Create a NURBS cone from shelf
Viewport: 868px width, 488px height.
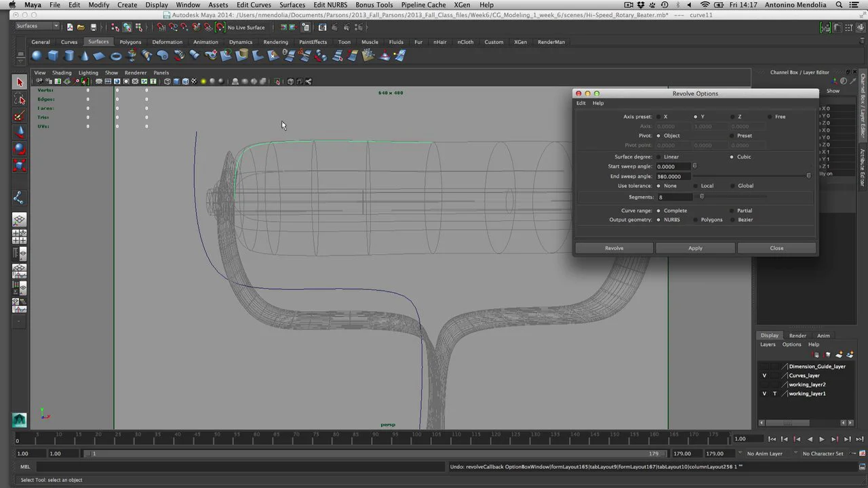84,56
